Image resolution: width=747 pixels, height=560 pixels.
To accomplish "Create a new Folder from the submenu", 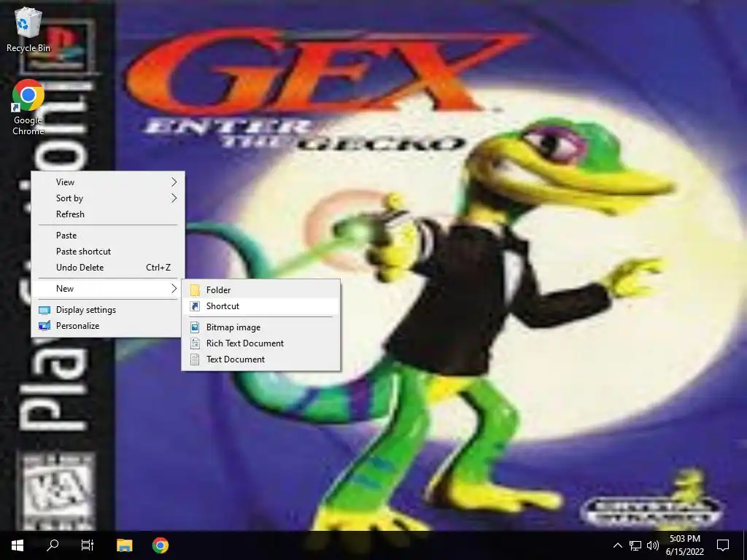I will coord(261,290).
